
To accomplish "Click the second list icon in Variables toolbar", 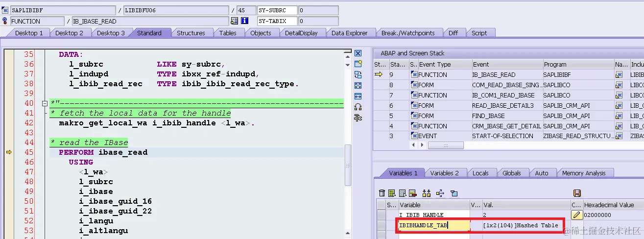I will pos(403,193).
